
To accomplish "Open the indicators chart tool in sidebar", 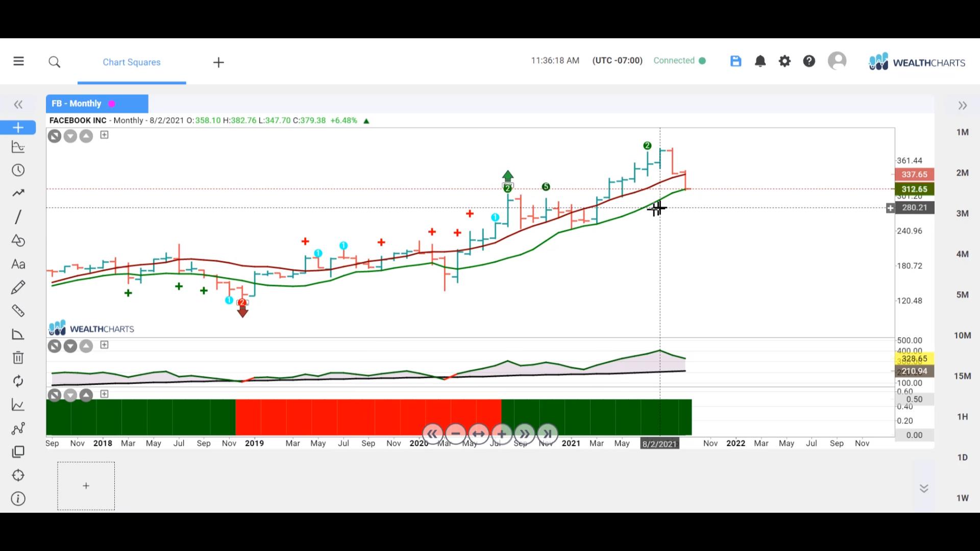I will click(18, 147).
